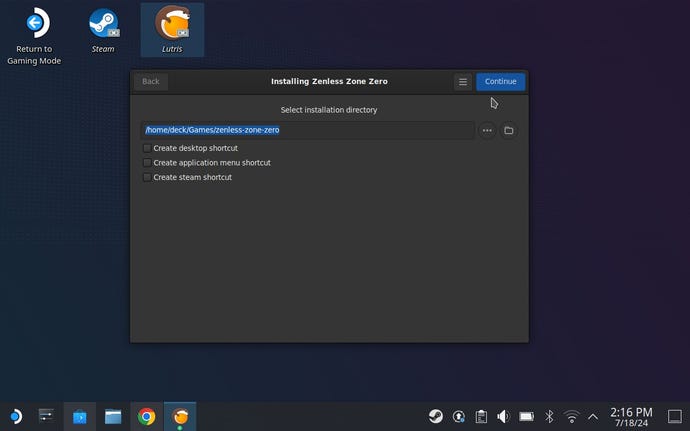Viewport: 690px width, 431px height.
Task: Click the three-dots button next to the path
Action: coord(487,130)
